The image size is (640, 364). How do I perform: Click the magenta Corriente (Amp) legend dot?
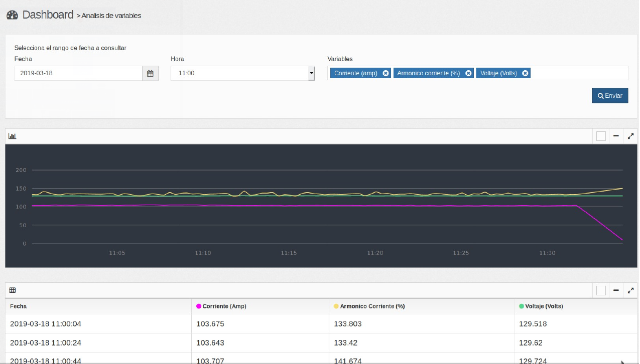[x=199, y=306]
